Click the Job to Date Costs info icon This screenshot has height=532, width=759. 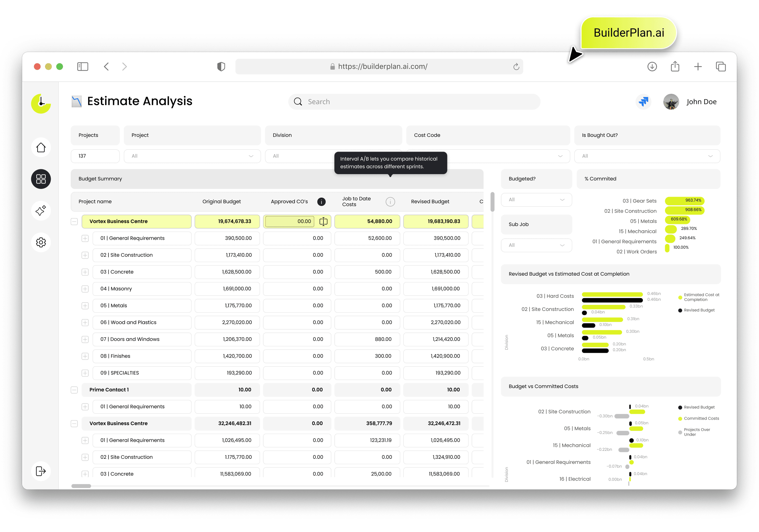point(390,201)
